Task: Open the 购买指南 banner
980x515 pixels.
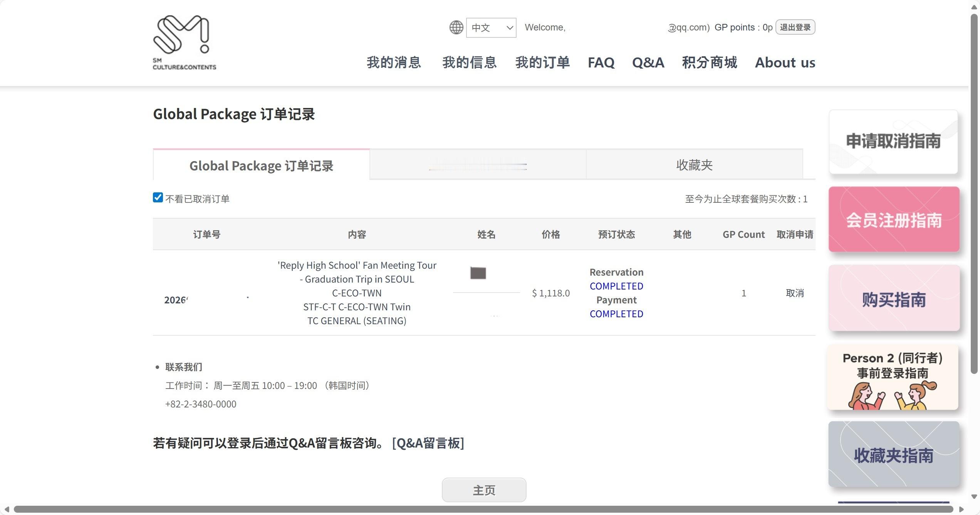Action: coord(894,299)
